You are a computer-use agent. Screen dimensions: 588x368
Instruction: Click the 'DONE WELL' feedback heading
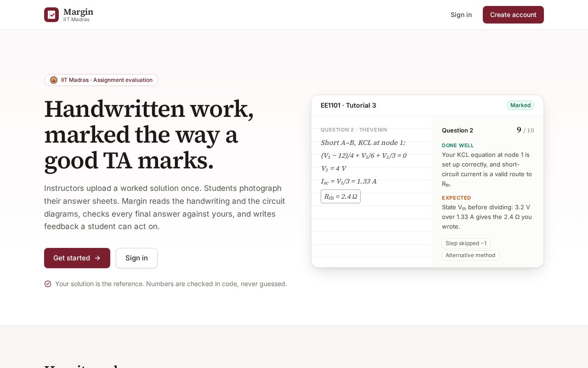click(458, 145)
